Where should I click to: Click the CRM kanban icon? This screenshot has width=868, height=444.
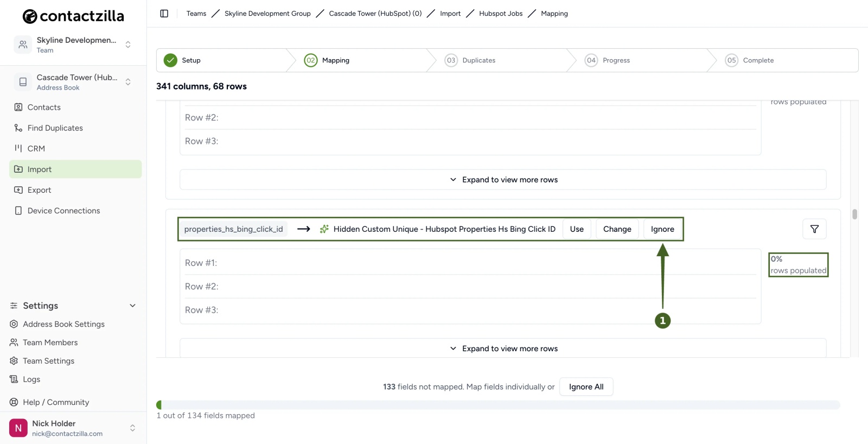pyautogui.click(x=18, y=149)
